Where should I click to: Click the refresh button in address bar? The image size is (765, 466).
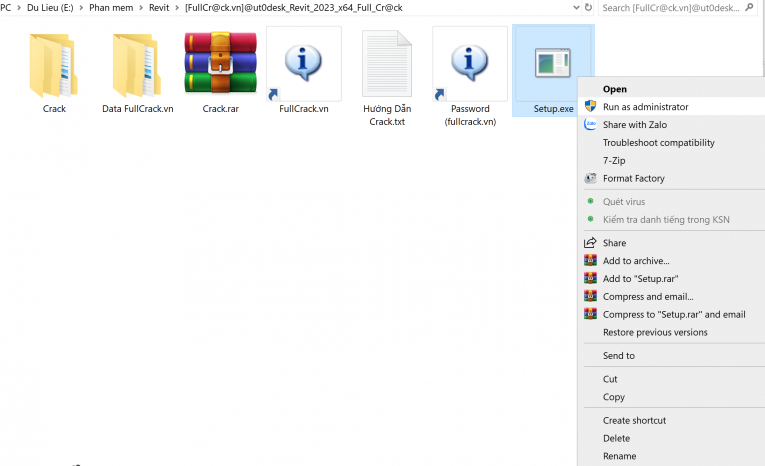pyautogui.click(x=588, y=7)
